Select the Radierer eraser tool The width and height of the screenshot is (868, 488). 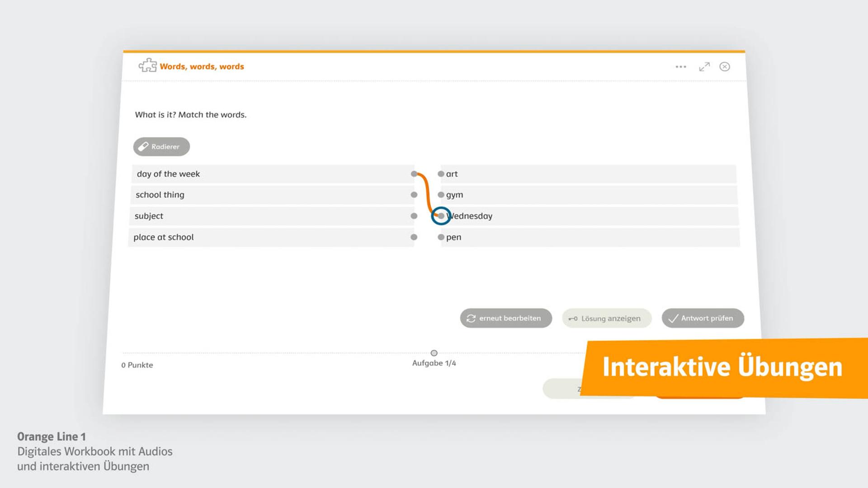tap(161, 146)
